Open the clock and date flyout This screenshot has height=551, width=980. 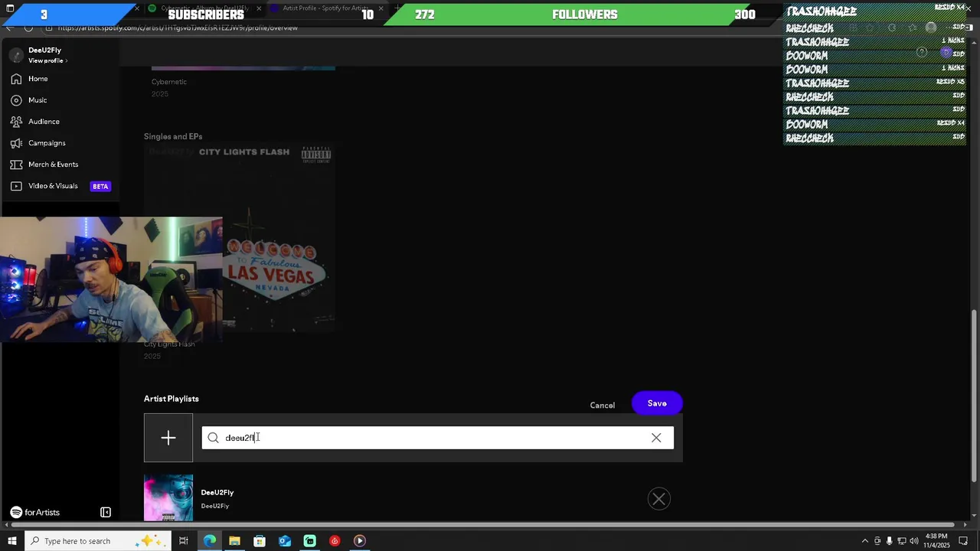coord(937,541)
